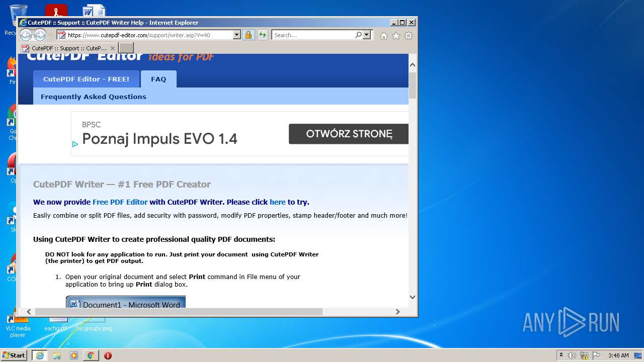
Task: Open the Tools gear icon
Action: point(409,36)
